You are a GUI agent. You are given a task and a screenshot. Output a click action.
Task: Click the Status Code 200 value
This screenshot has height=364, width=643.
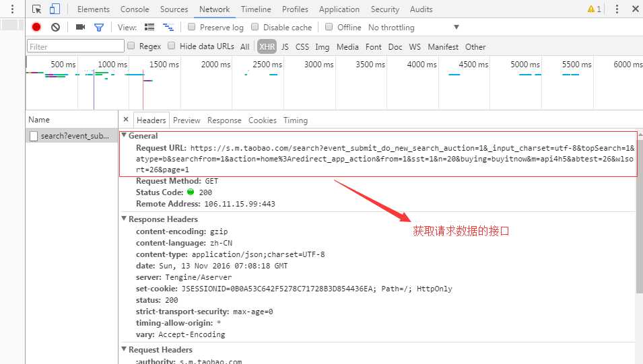(x=205, y=192)
